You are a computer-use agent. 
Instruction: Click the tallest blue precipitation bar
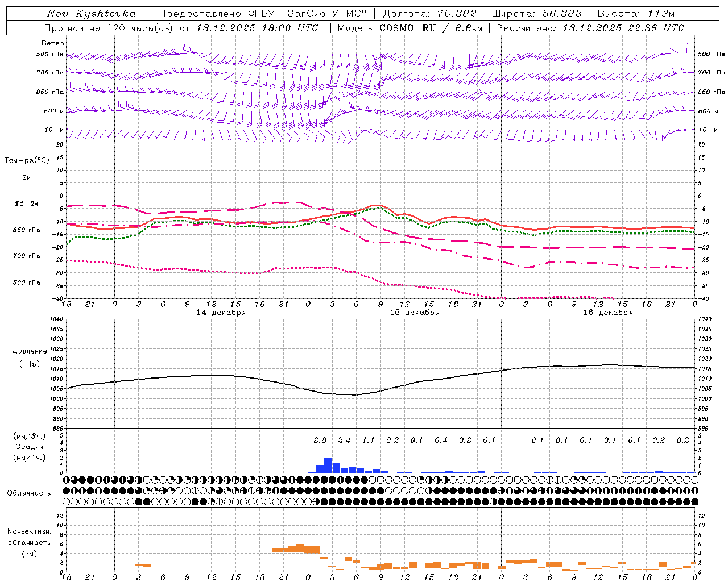(328, 465)
